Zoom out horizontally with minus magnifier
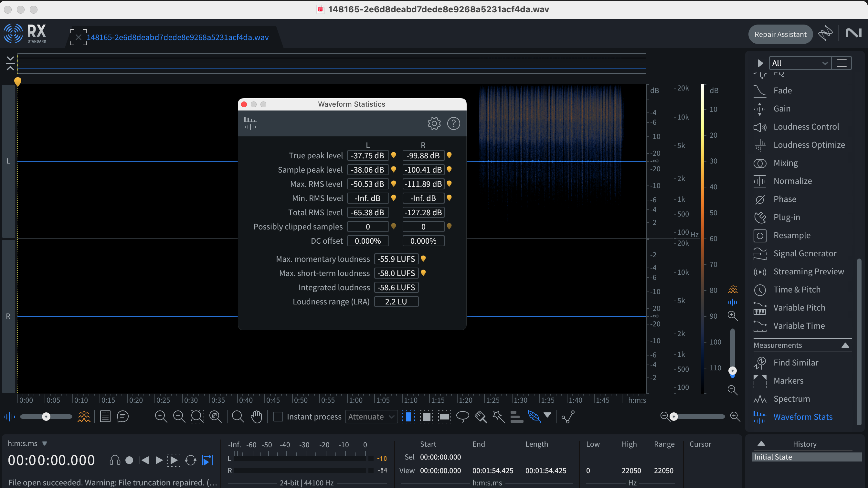This screenshot has width=868, height=488. 664,417
